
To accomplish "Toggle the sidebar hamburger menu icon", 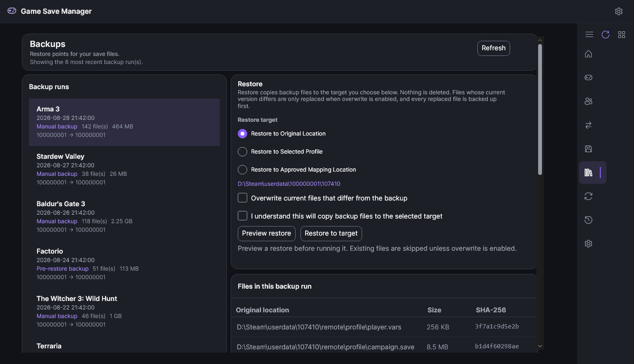I will click(589, 35).
